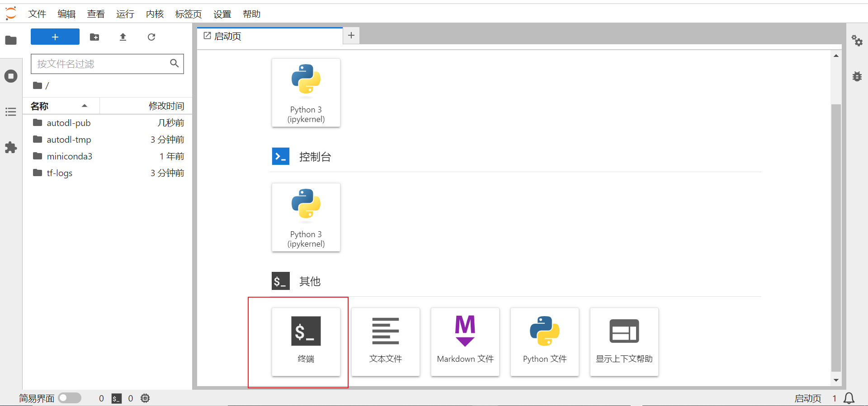Sort files by 修改时间 column

click(146, 106)
